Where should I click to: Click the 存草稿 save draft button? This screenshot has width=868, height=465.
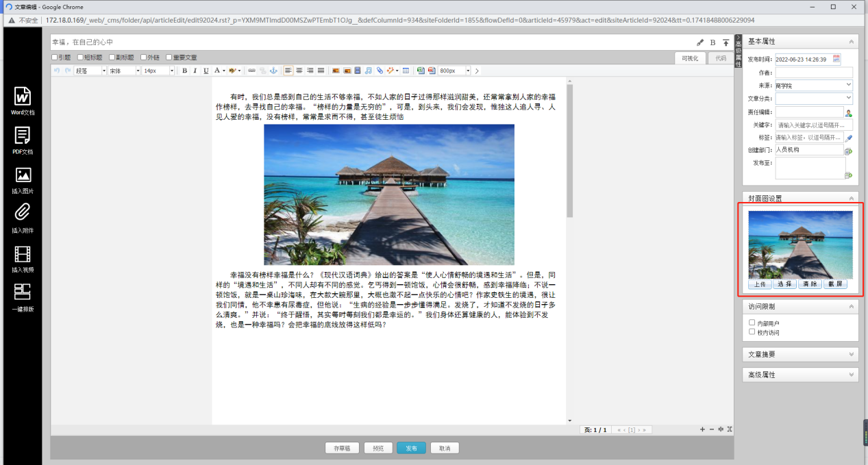[342, 449]
